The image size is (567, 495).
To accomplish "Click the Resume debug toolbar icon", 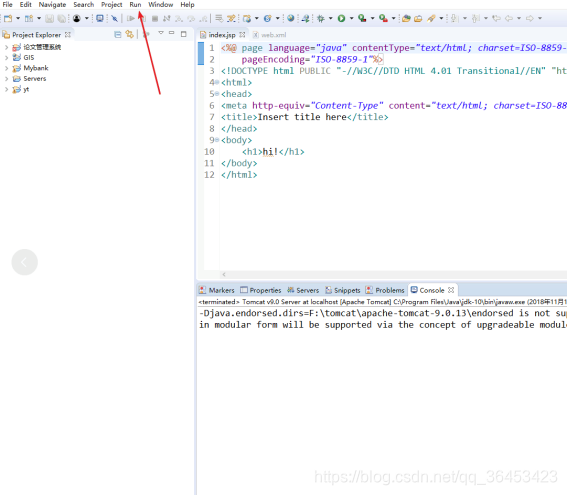I will tap(131, 18).
